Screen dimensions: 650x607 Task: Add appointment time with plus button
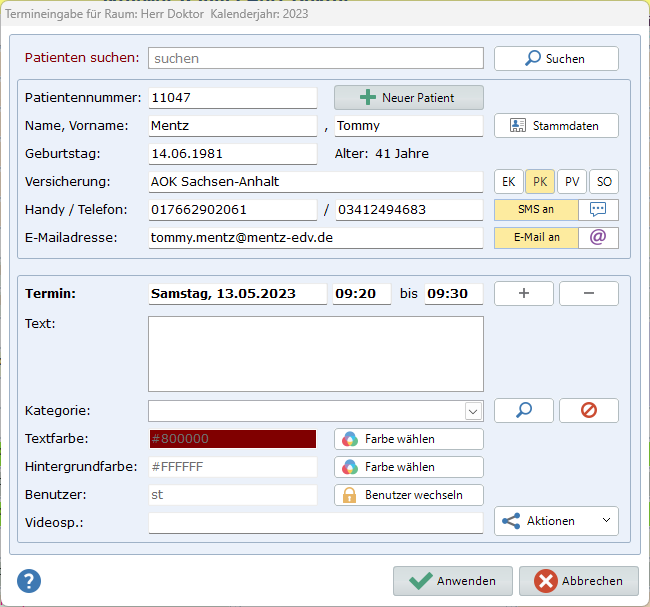(x=522, y=294)
